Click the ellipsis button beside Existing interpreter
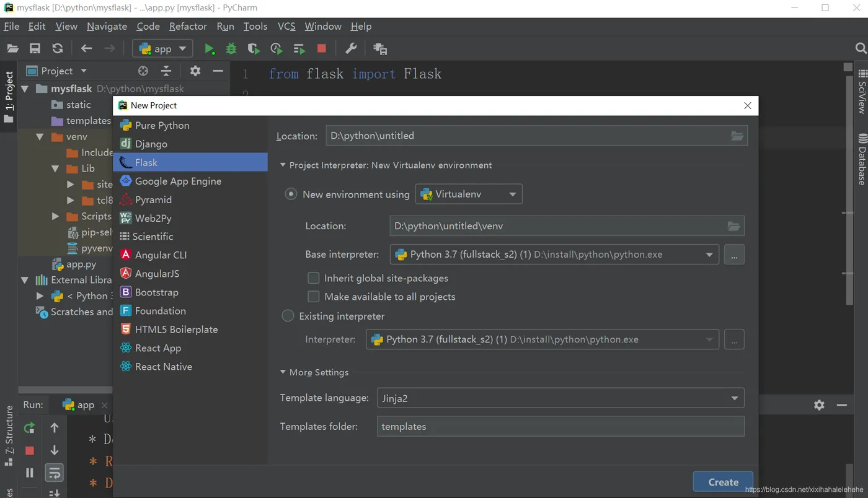Viewport: 868px width, 498px height. pyautogui.click(x=734, y=339)
